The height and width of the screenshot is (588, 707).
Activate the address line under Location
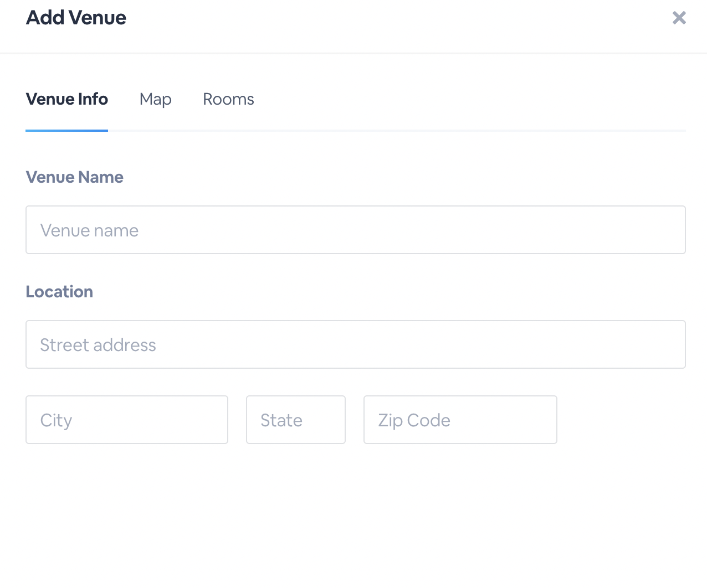pyautogui.click(x=356, y=344)
